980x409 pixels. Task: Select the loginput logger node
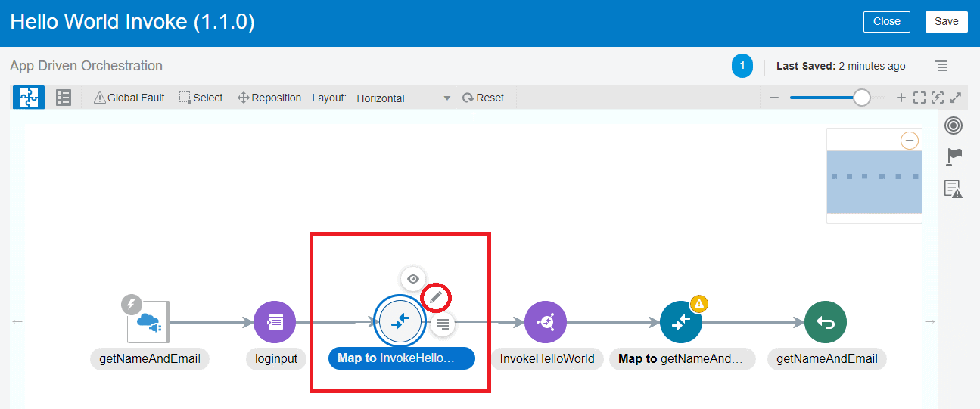tap(275, 323)
